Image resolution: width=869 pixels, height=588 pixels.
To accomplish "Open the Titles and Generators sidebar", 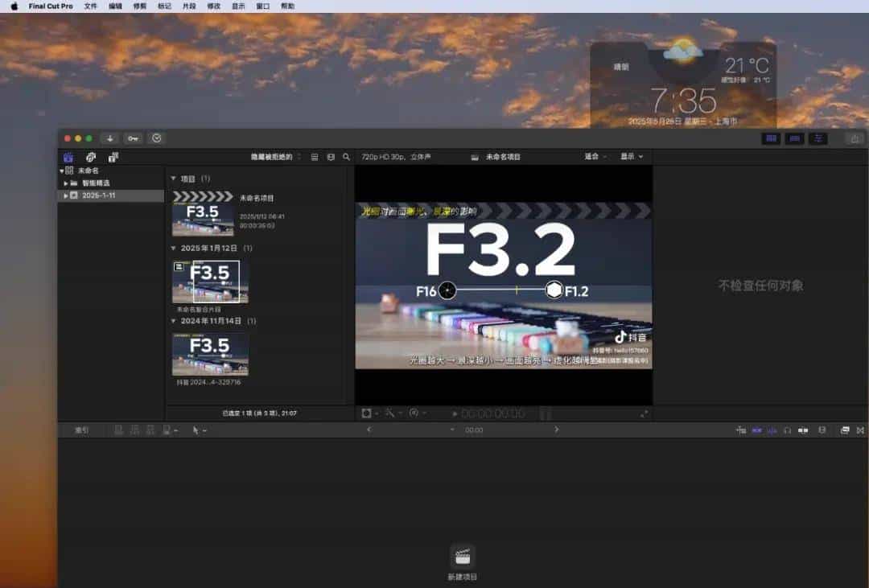I will coord(114,157).
